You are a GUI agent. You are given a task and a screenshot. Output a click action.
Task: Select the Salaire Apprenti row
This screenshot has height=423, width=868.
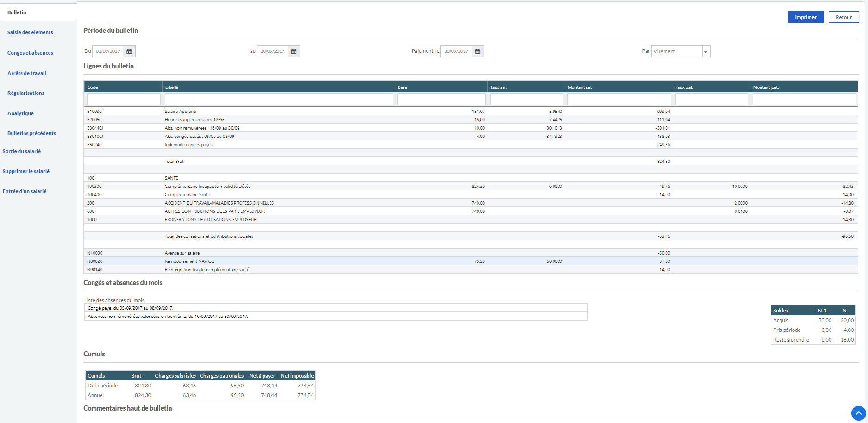coord(471,112)
